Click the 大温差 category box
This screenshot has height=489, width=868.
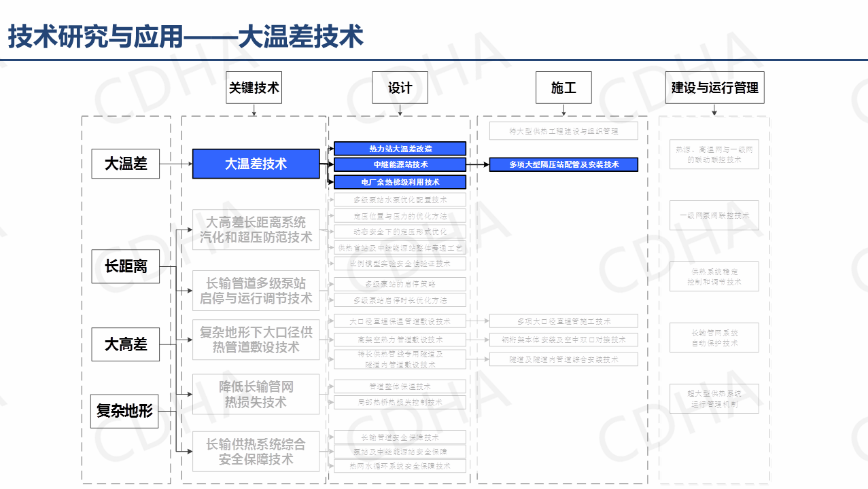(126, 164)
